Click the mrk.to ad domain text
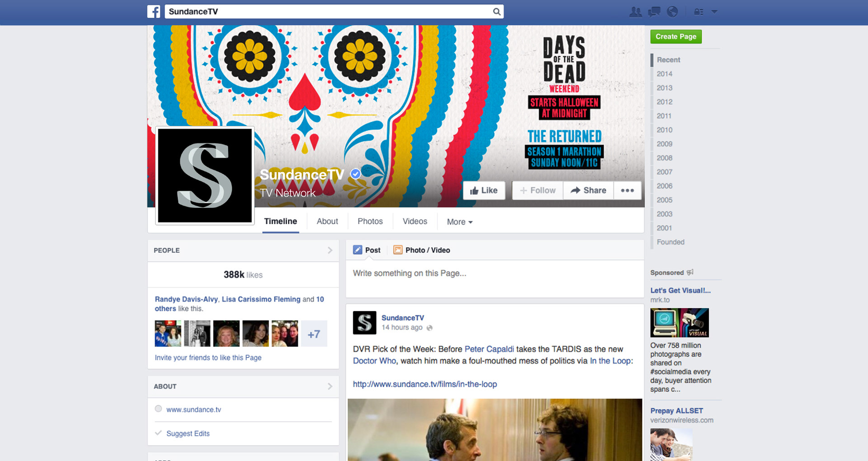This screenshot has height=461, width=868. tap(660, 300)
